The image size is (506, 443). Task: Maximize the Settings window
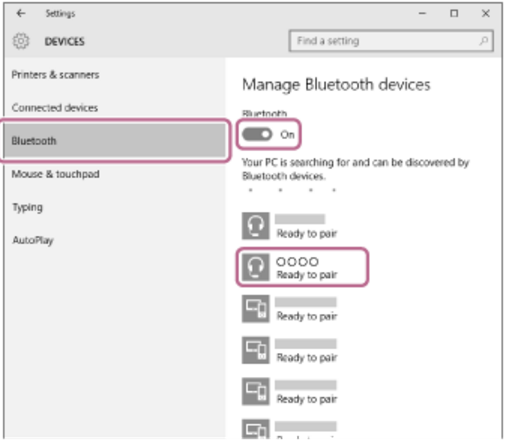454,13
